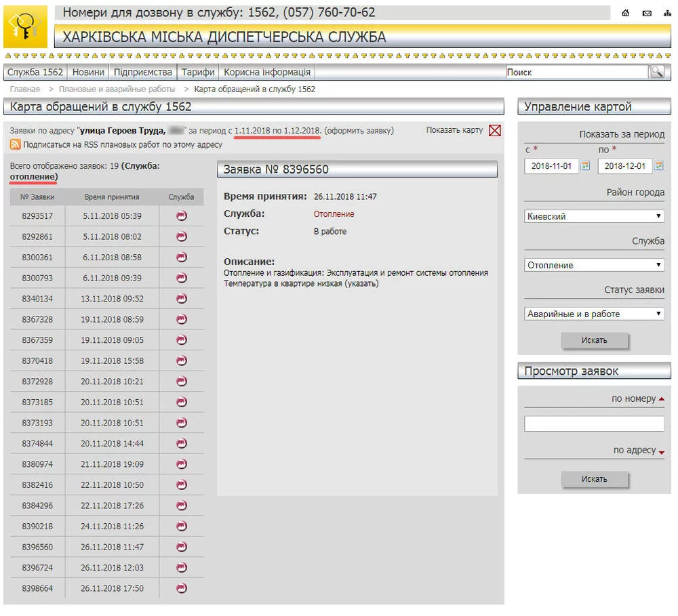Image resolution: width=678 pixels, height=616 pixels.
Task: Toggle the Показать карту checkbox icon
Action: [x=494, y=131]
